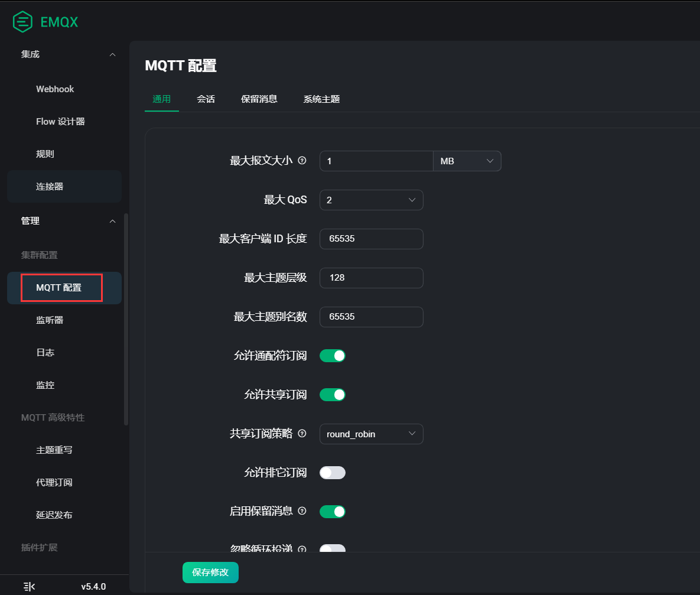Switch to the 会话 tab

206,99
